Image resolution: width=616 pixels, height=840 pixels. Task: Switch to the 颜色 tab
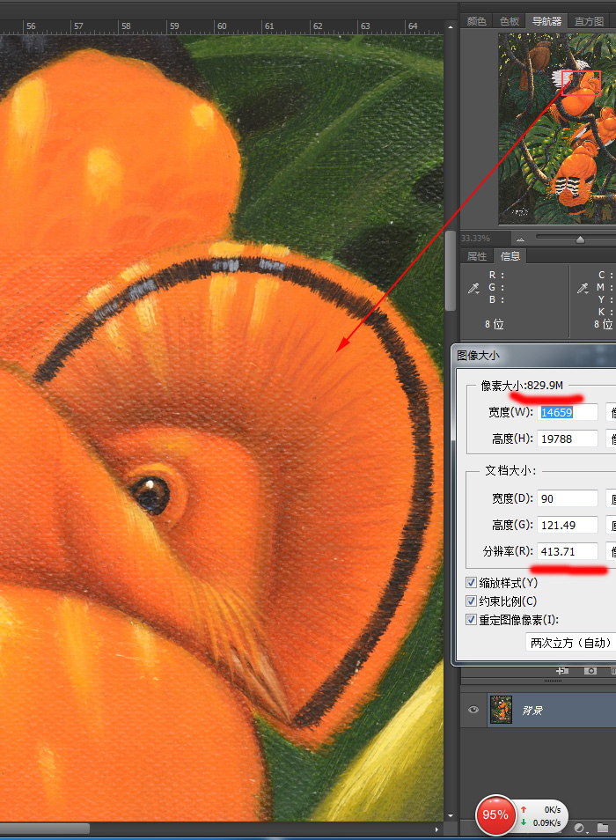pos(476,21)
